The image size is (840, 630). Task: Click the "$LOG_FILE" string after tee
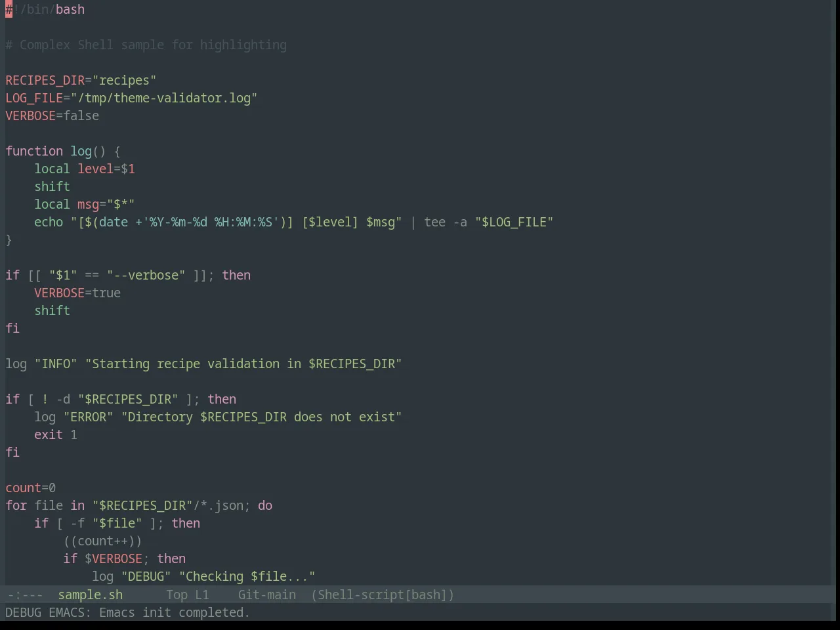click(x=514, y=222)
